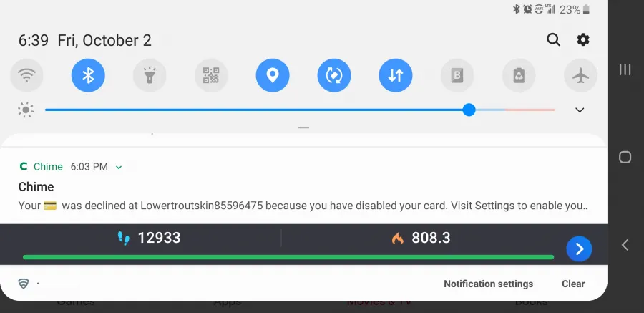Screen dimensions: 644x313
Task: Expand the Chime notification arrow
Action: 119,167
